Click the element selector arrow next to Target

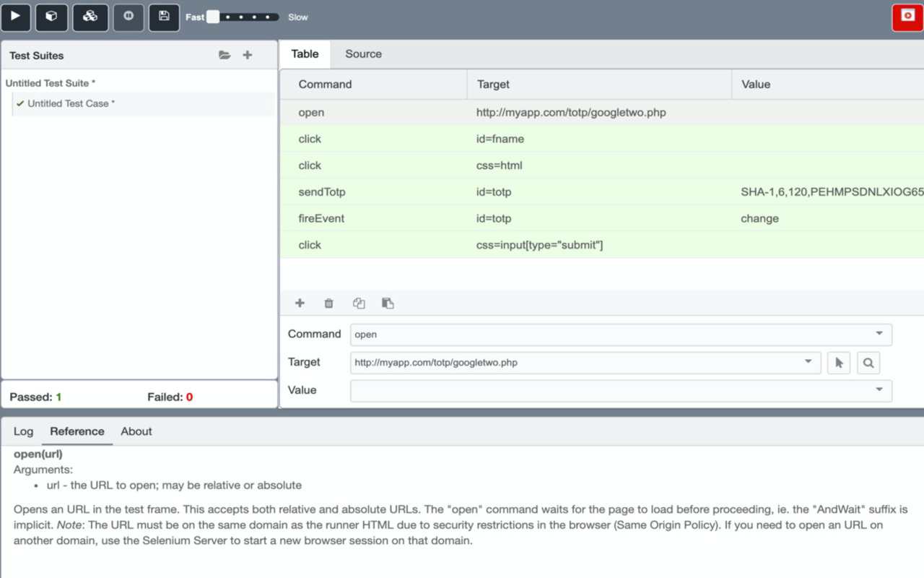click(x=839, y=363)
